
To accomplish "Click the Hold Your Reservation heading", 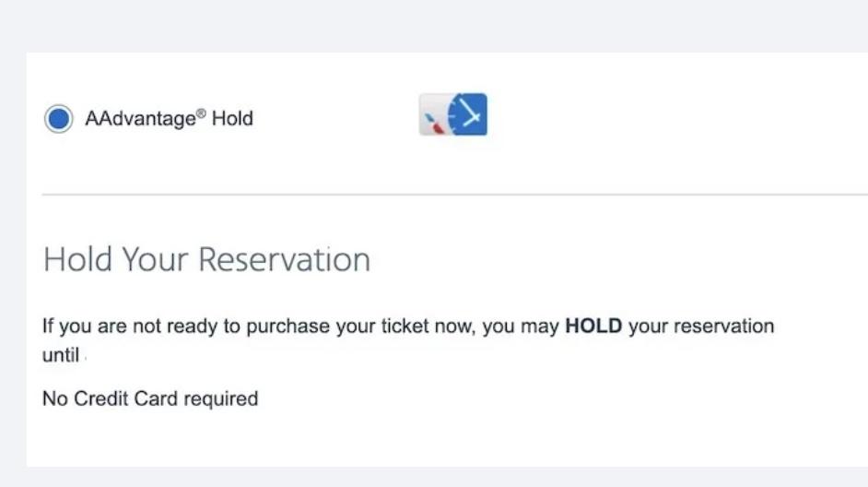I will pos(206,259).
